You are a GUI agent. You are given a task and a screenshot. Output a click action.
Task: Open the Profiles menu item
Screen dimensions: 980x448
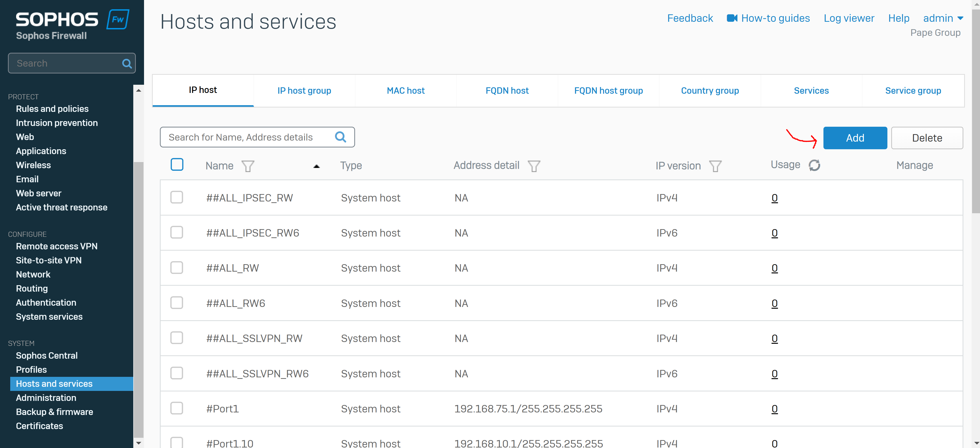(31, 370)
